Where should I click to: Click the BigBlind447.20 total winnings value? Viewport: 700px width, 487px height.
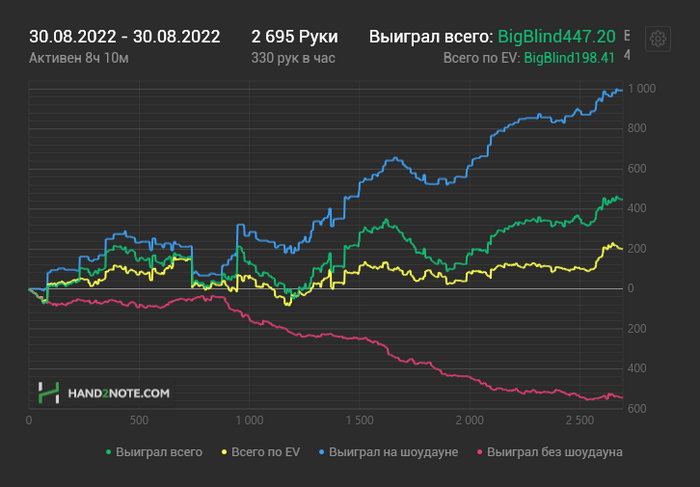point(557,37)
